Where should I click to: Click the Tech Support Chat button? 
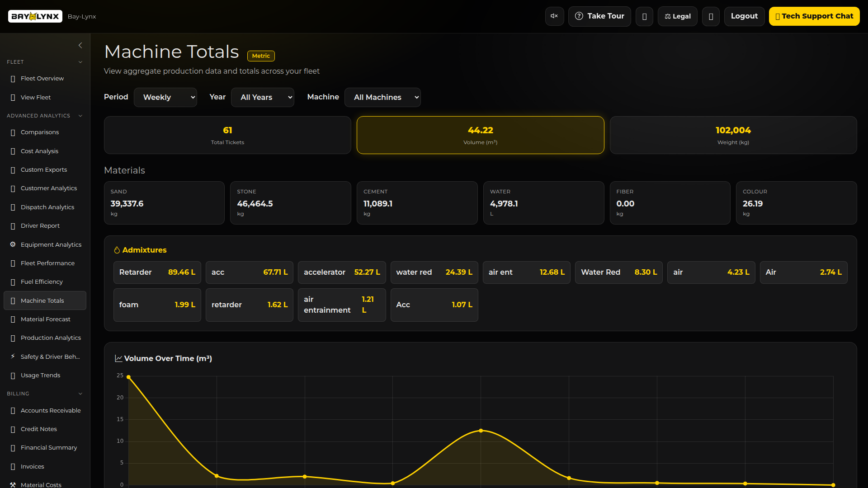pyautogui.click(x=814, y=16)
